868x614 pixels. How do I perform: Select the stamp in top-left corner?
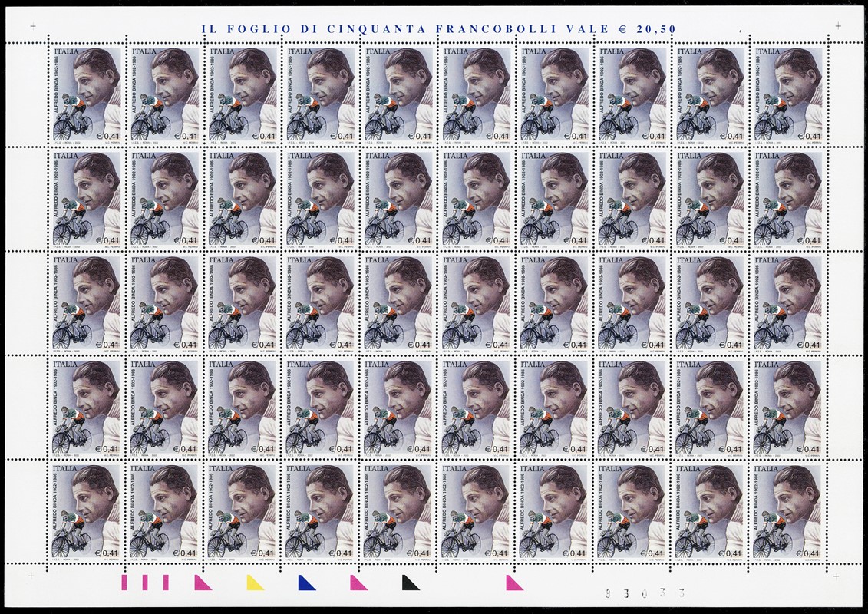coord(85,94)
